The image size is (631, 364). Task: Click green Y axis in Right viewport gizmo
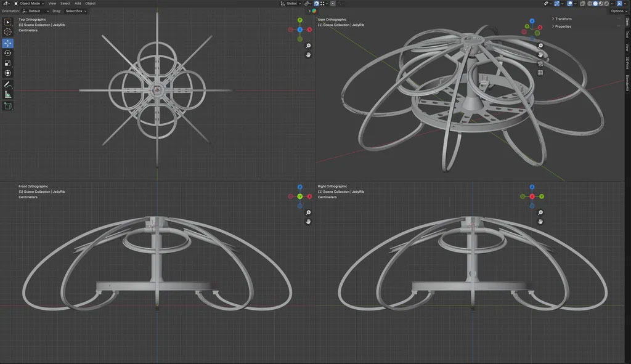point(542,196)
